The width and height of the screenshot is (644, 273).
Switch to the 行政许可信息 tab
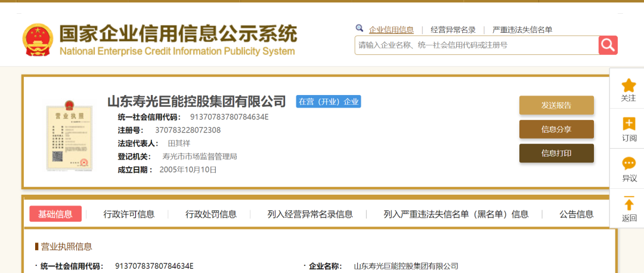click(x=129, y=214)
